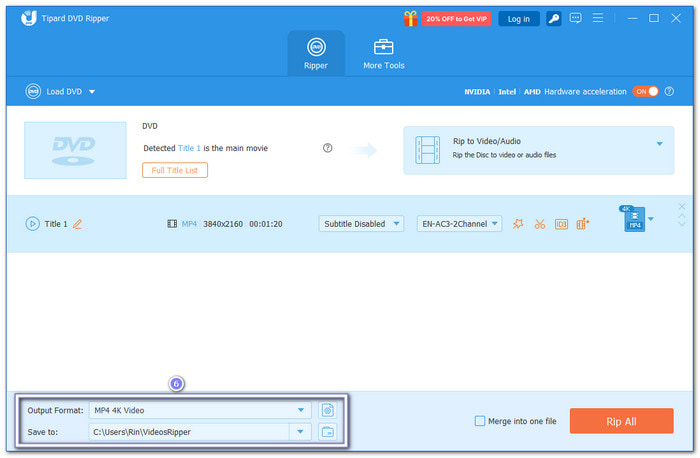Open Output Format MP4 4K Video dropdown

[200, 410]
